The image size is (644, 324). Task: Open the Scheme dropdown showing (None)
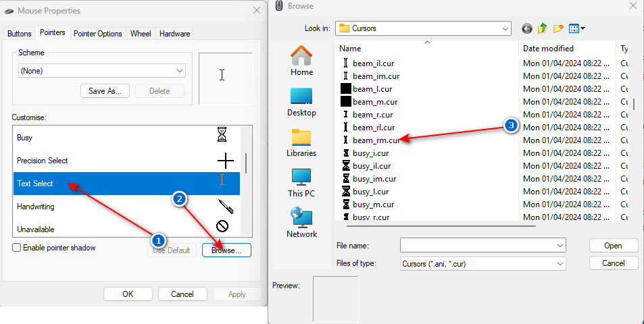tap(102, 71)
